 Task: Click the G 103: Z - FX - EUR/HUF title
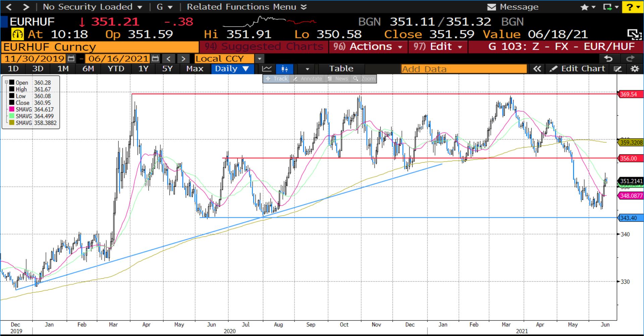561,47
